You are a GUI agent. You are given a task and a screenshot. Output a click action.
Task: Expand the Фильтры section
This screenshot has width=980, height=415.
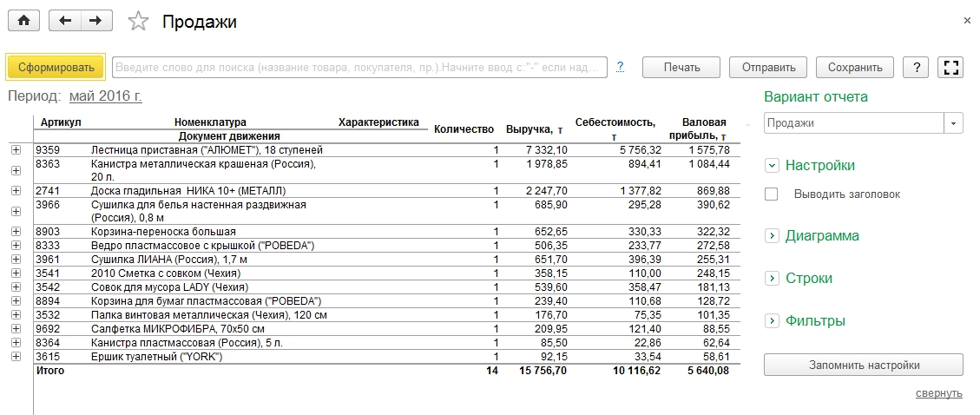point(773,320)
